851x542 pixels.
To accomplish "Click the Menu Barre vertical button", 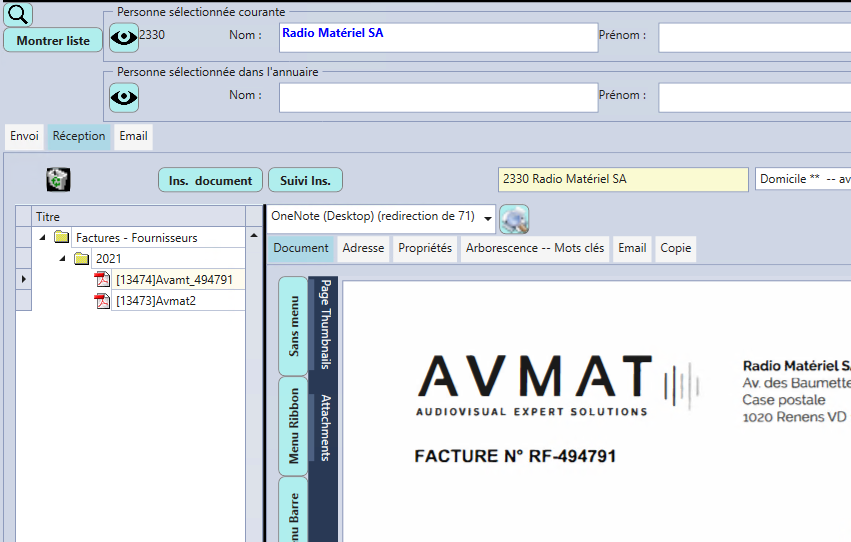I will click(x=294, y=510).
